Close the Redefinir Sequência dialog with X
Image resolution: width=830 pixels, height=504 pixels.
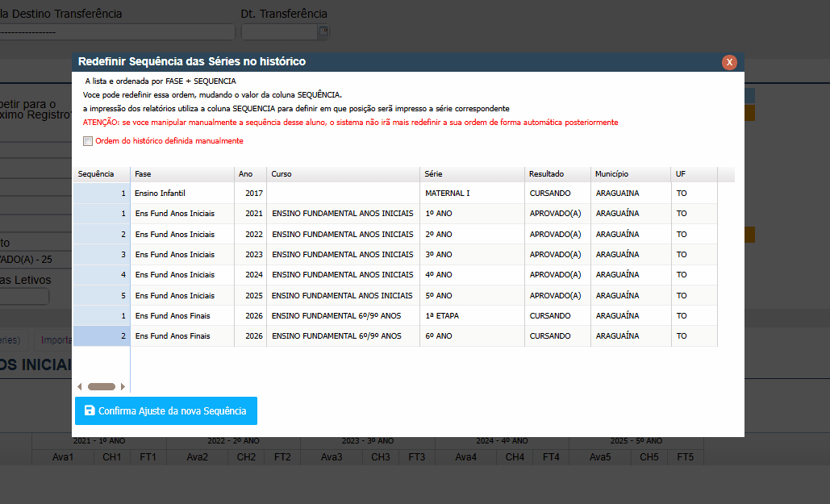click(x=729, y=62)
